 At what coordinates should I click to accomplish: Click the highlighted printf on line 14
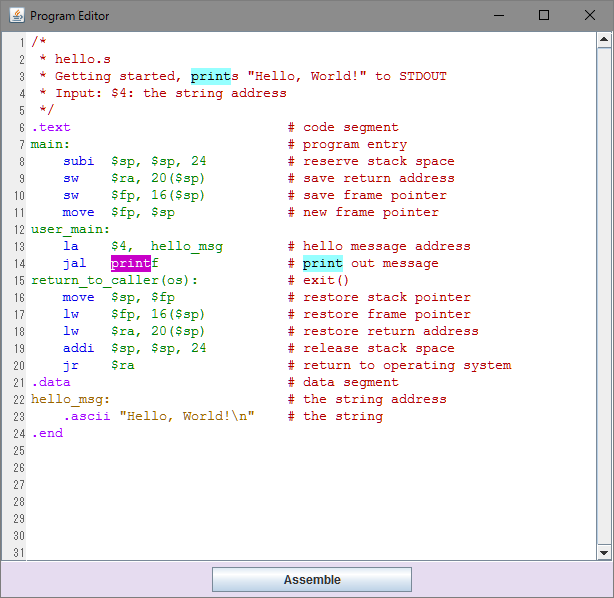point(130,264)
